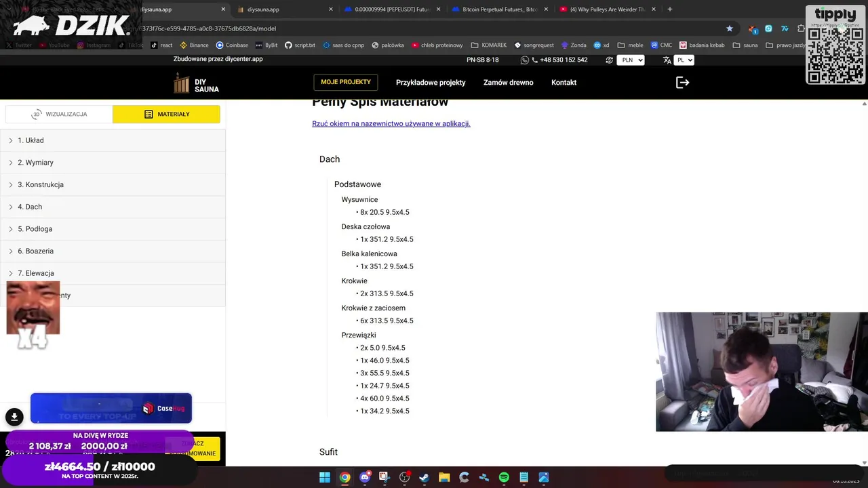Viewport: 868px width, 488px height.
Task: Open File Explorer from the taskbar
Action: [x=444, y=477]
